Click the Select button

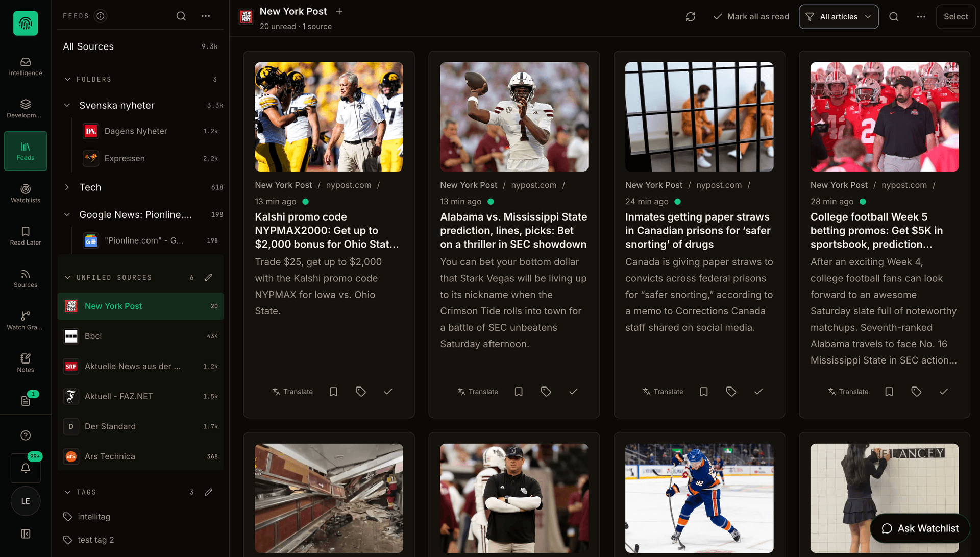955,17
